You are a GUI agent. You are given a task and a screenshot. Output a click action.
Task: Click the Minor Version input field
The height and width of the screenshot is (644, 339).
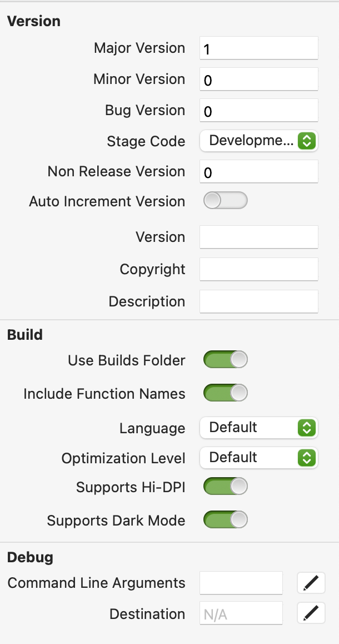[x=258, y=79]
